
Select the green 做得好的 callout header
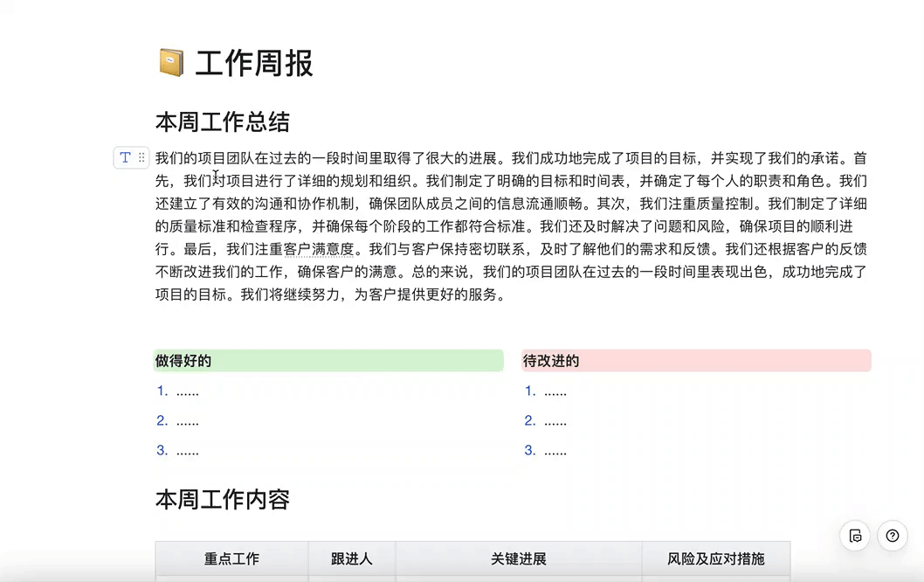click(329, 361)
